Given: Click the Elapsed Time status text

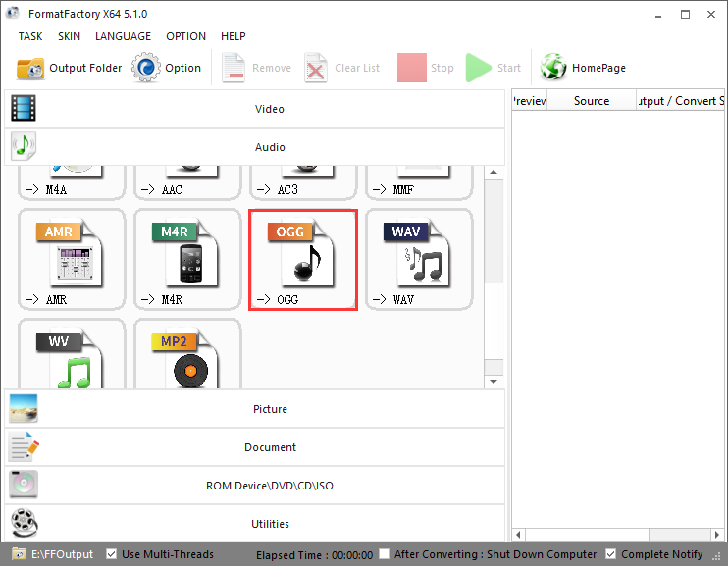Looking at the screenshot, I should coord(314,555).
